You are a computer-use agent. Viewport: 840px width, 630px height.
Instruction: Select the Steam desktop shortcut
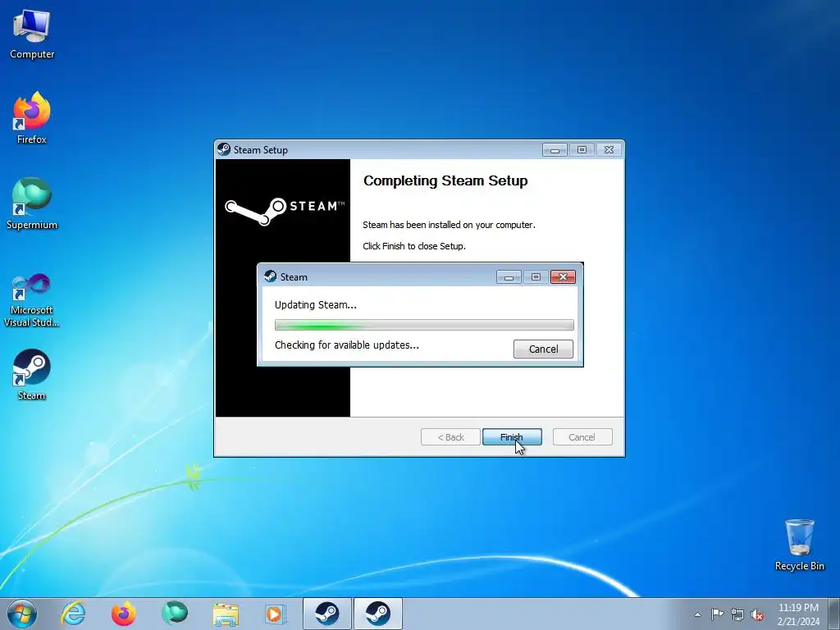[x=32, y=374]
